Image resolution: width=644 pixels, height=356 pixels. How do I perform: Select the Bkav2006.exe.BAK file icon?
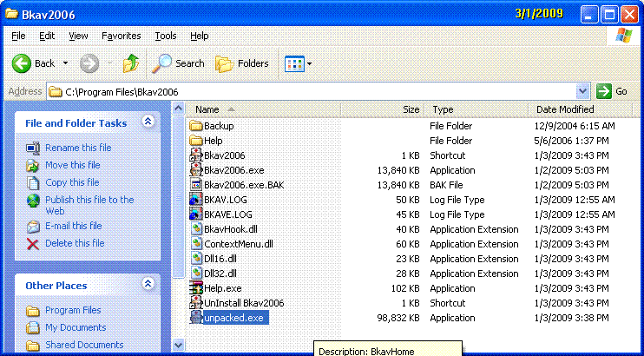[x=196, y=185]
